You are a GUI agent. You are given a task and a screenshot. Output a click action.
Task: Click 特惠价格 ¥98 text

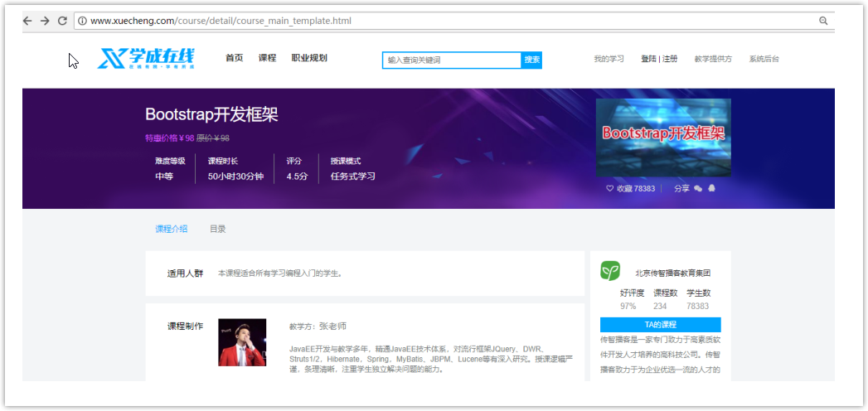(x=169, y=138)
